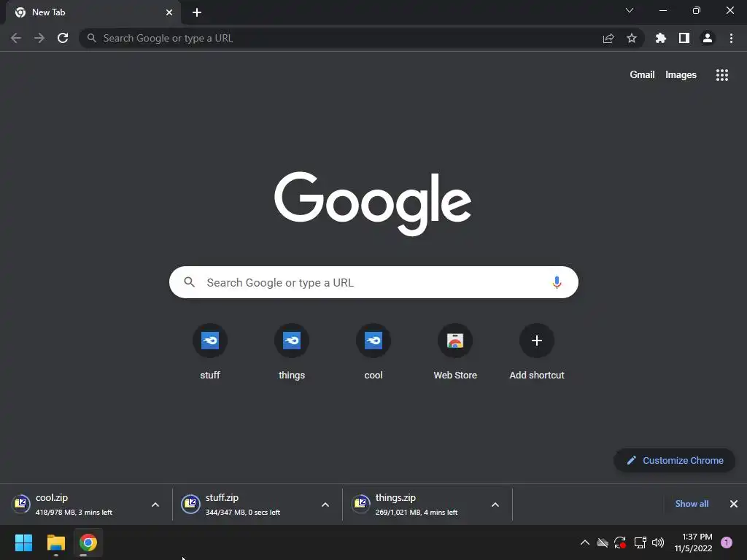Open the clock and date panel
This screenshot has width=747, height=560.
pos(693,542)
